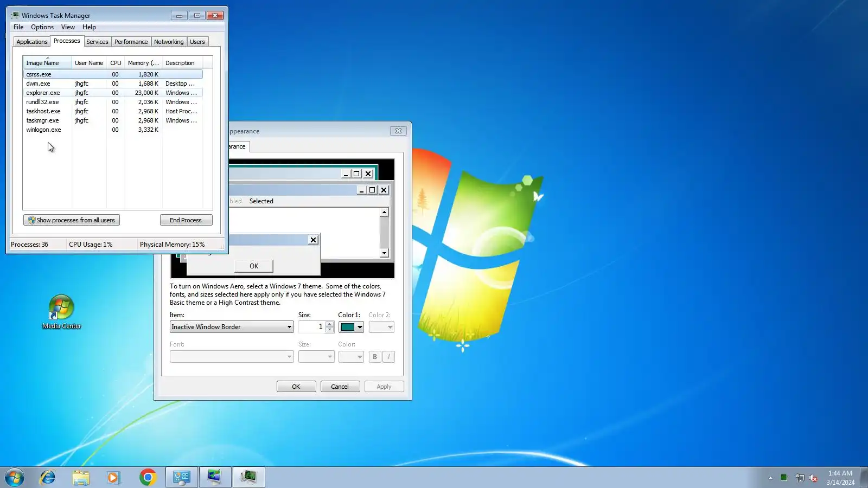Screen dimensions: 868x488
Task: Select the Processes tab
Action: click(67, 41)
